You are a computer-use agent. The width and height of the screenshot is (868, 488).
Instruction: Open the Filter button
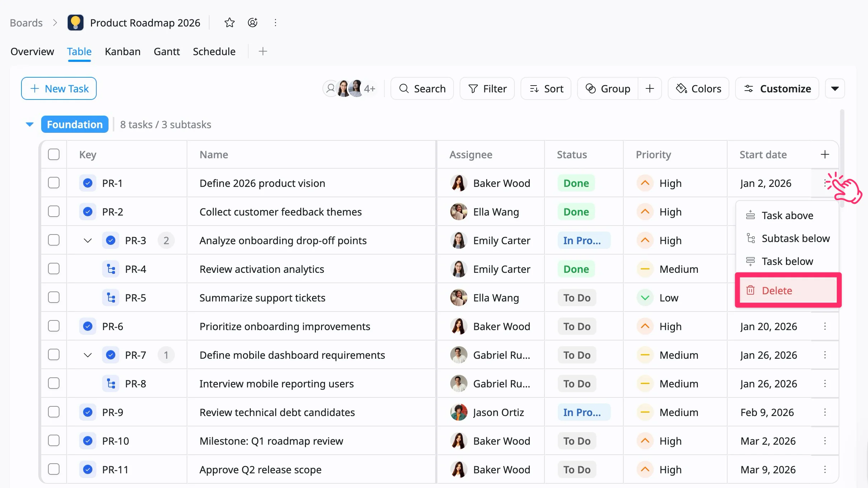487,88
